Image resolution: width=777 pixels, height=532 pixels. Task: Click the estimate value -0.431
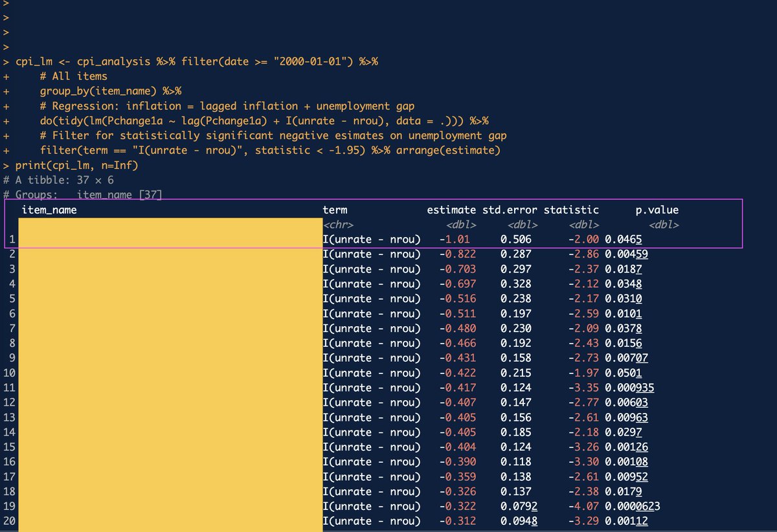click(x=458, y=358)
